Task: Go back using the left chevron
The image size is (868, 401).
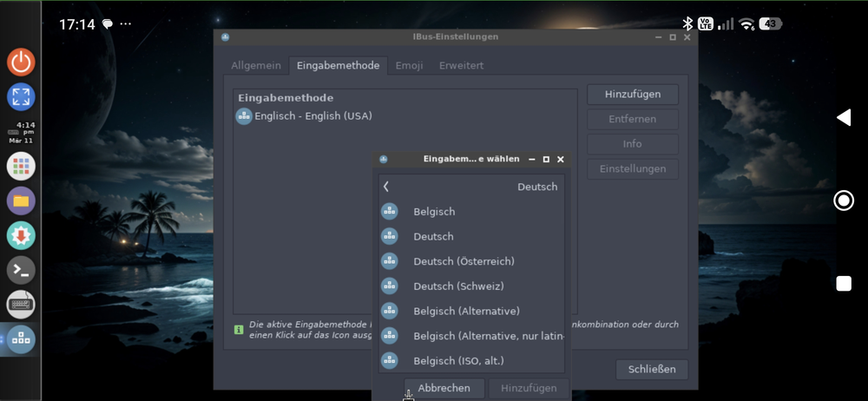Action: tap(386, 187)
